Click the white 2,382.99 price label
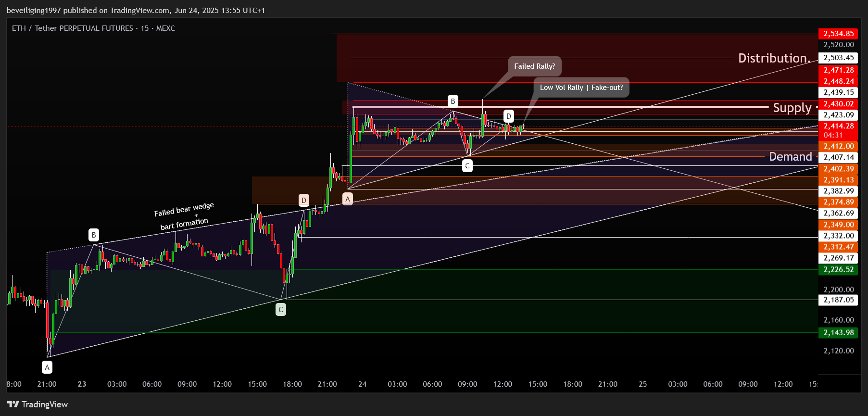 pyautogui.click(x=838, y=191)
